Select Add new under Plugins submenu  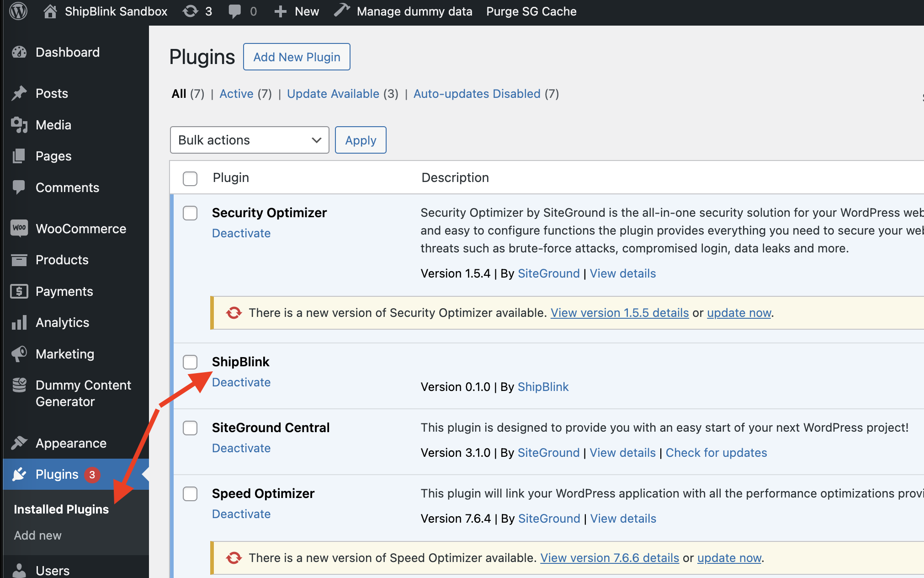tap(37, 535)
